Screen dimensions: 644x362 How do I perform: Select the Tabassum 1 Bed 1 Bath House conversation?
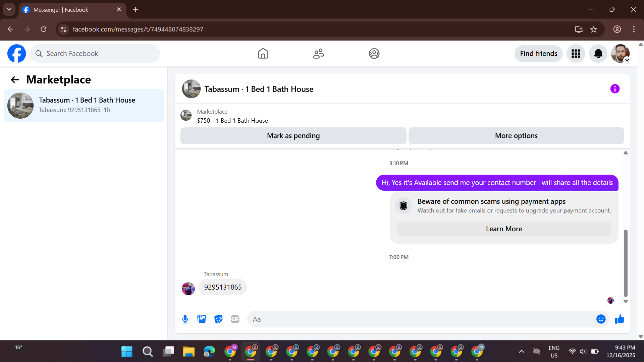pos(84,105)
